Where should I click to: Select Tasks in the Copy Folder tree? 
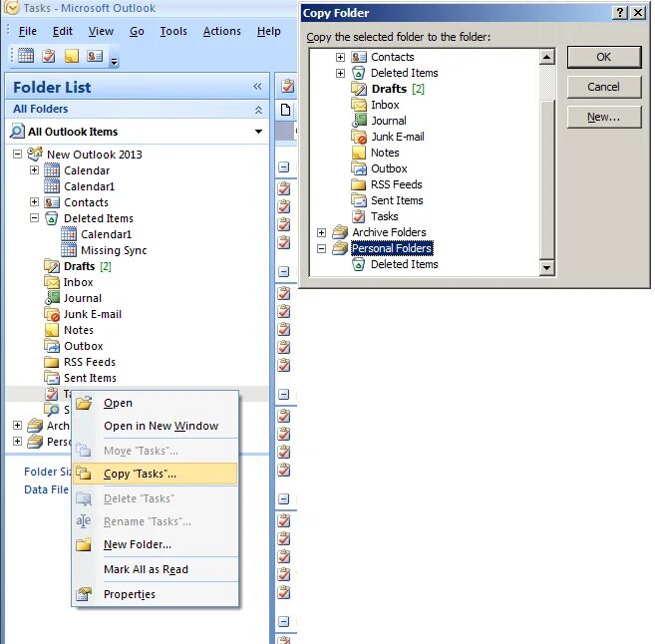click(x=384, y=216)
